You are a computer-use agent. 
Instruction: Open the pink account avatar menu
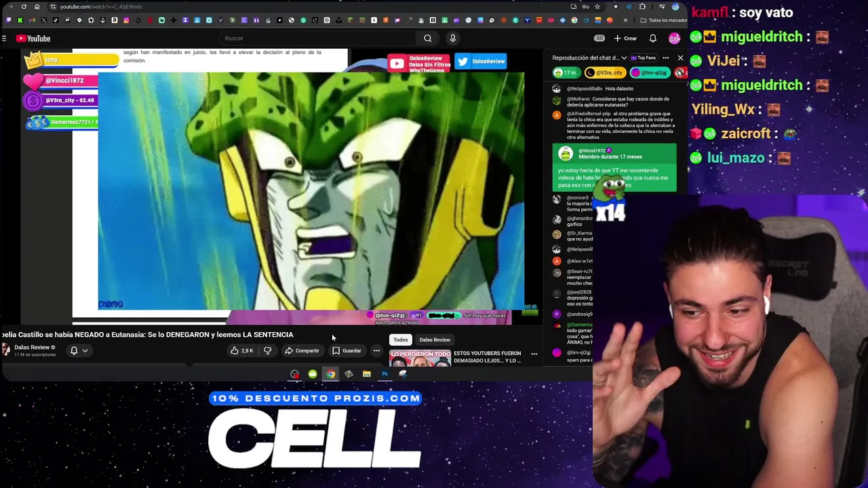(674, 39)
